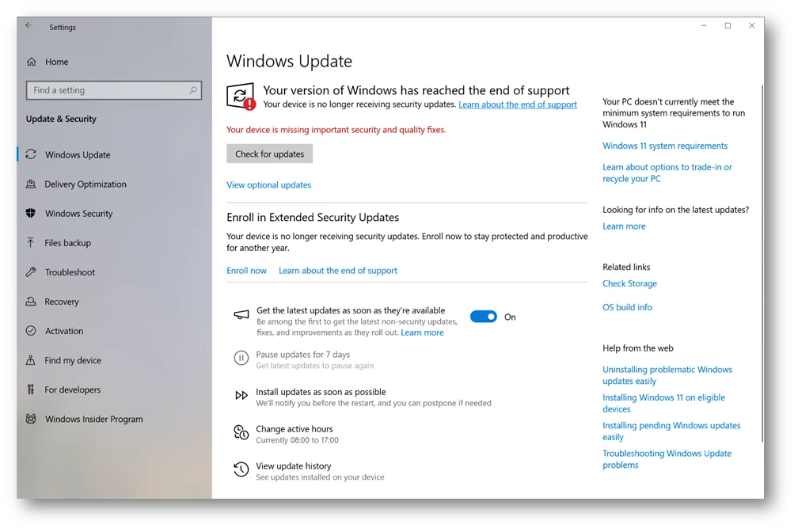Click the Find my device icon
Screen dimensions: 798x532
click(31, 360)
